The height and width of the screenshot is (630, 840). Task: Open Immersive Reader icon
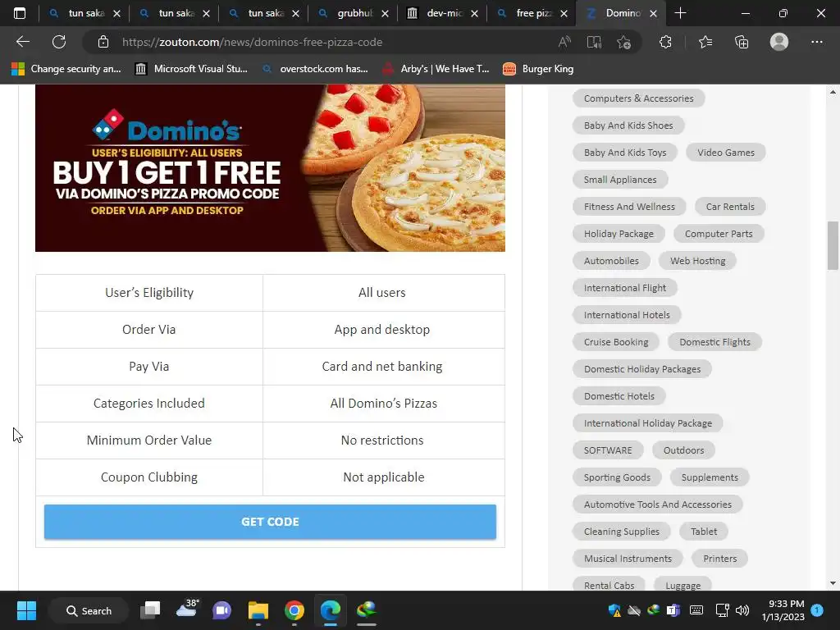594,42
